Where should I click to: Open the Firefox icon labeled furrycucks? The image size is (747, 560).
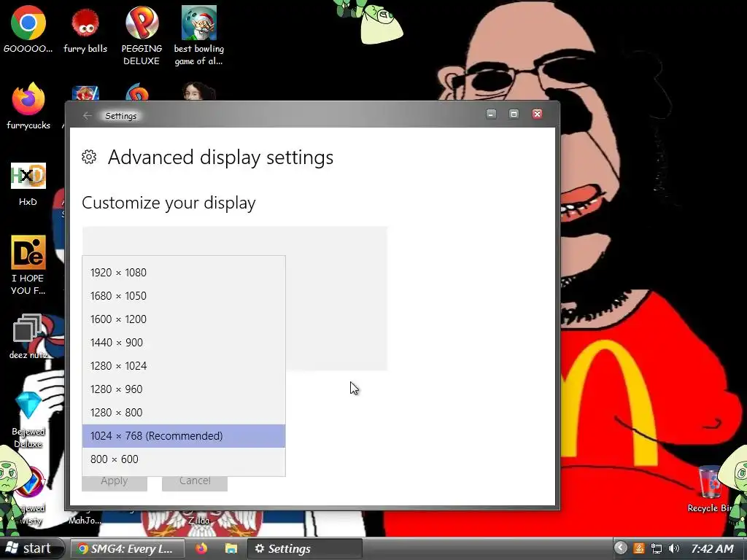28,106
